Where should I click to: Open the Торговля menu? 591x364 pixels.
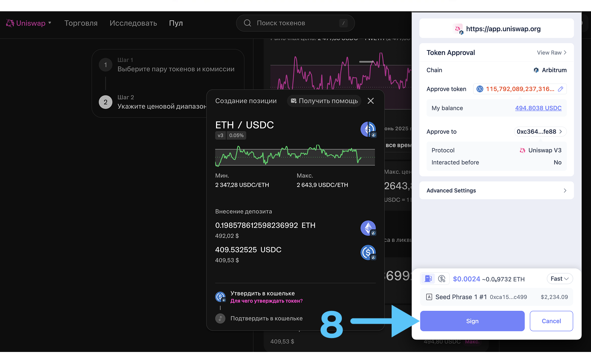(x=81, y=23)
